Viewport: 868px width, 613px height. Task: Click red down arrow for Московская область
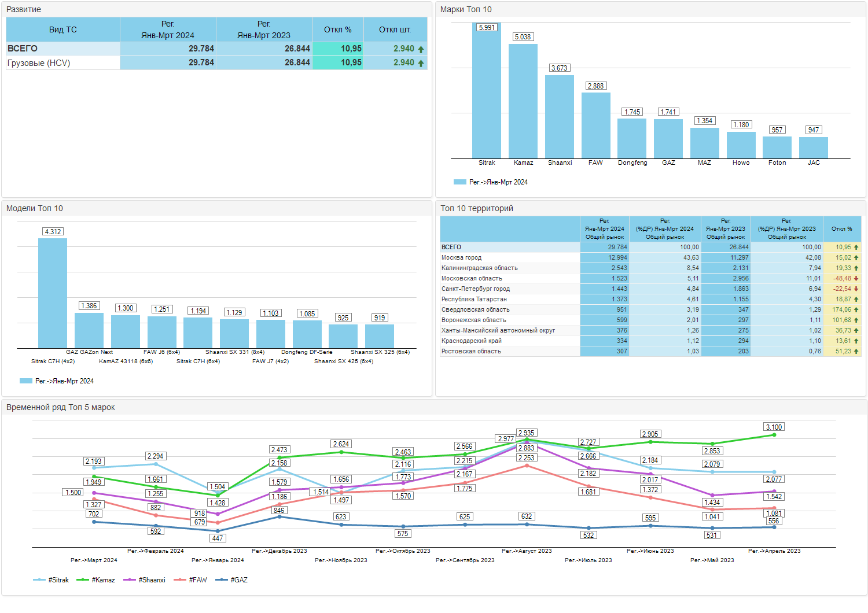pos(856,279)
